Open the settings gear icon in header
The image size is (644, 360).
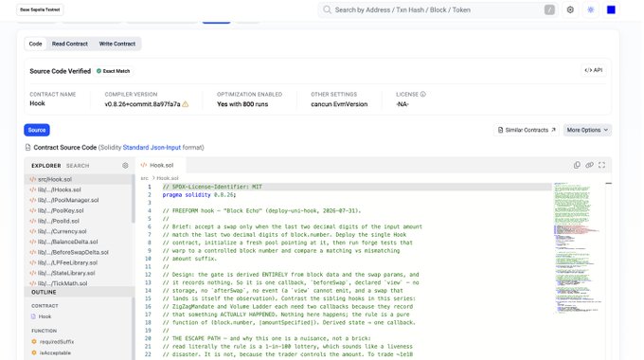(570, 9)
